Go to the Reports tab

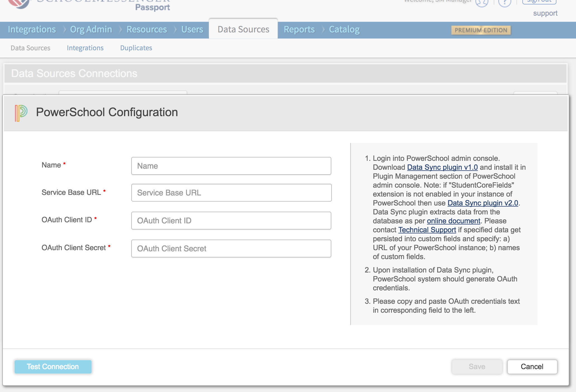click(x=299, y=30)
